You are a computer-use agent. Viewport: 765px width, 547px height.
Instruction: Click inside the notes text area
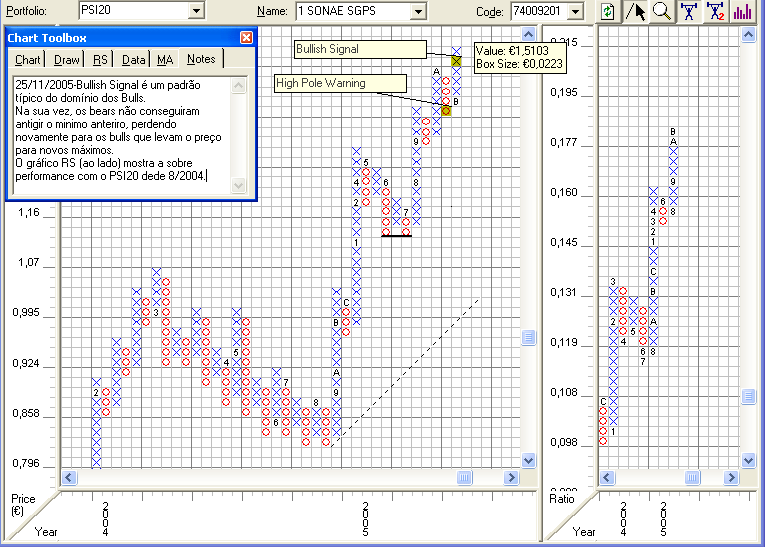point(120,135)
